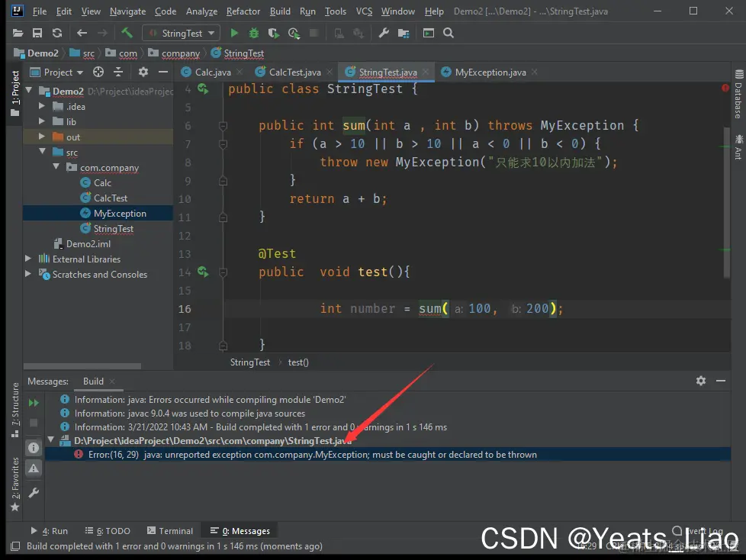This screenshot has height=560, width=746.
Task: Open VCS menu
Action: [x=364, y=11]
